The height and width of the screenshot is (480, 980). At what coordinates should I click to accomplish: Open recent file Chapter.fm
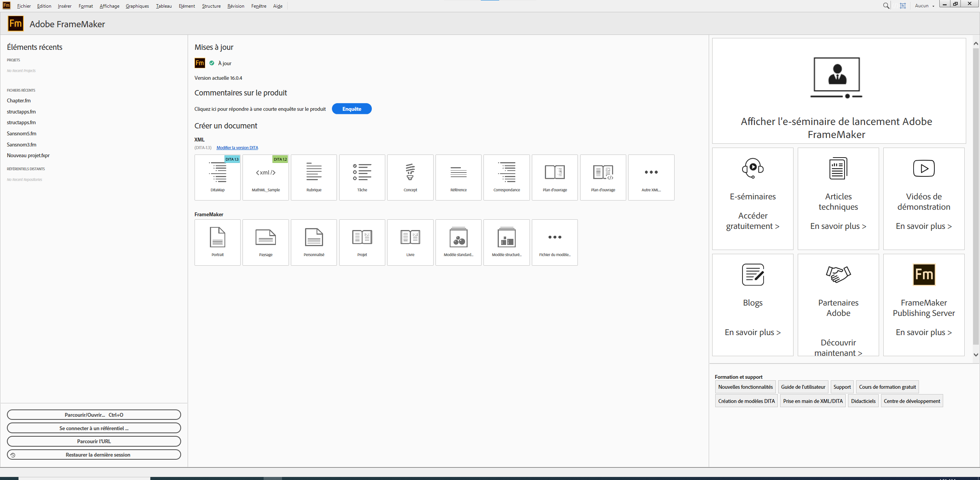point(19,100)
